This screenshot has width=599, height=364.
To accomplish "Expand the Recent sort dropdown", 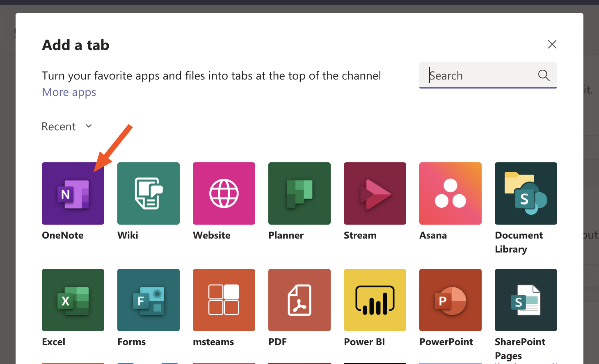I will [67, 126].
